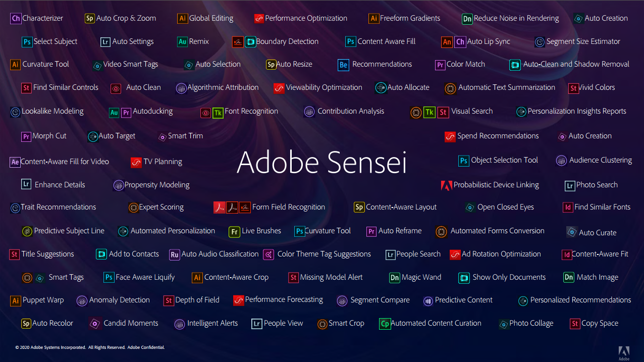Select the Spark icon next to Auto Crop & Zoom
This screenshot has height=362, width=644.
click(x=90, y=19)
